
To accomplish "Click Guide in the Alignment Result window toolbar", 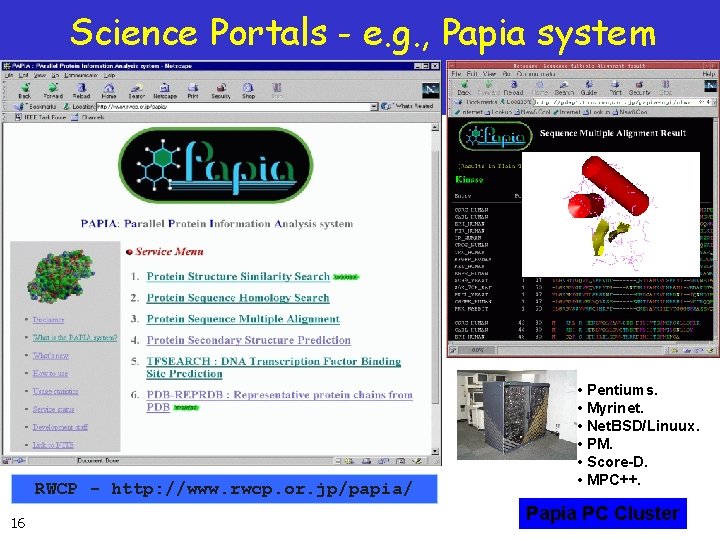I will (589, 88).
